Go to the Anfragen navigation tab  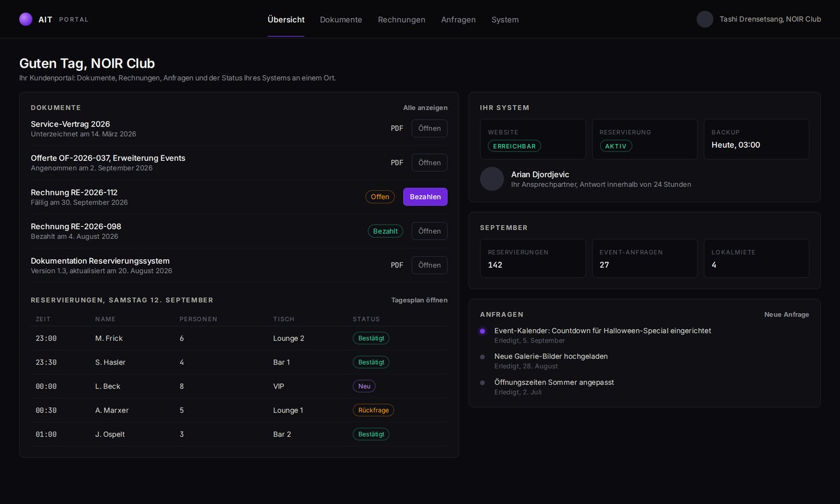pos(458,19)
